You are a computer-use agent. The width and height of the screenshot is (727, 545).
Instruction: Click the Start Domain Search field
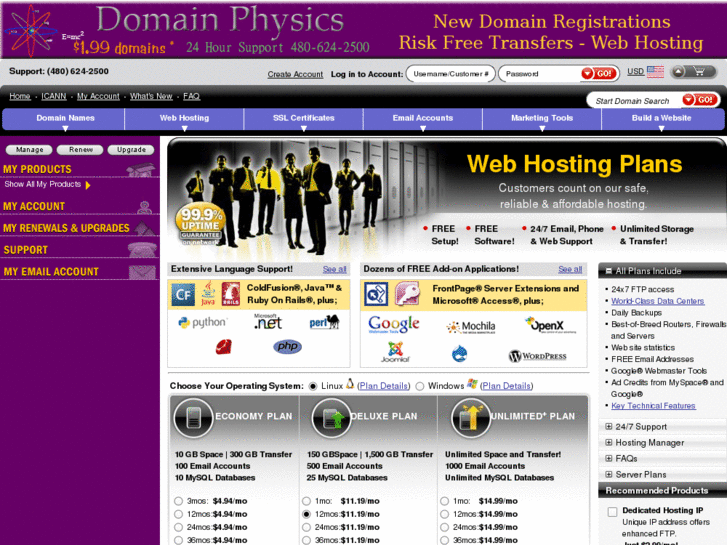[635, 101]
